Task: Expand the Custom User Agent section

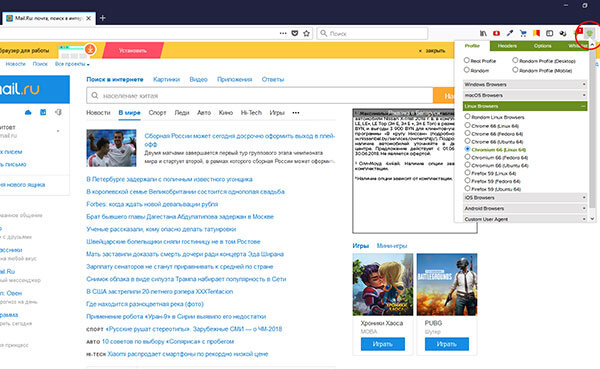Action: pos(525,219)
